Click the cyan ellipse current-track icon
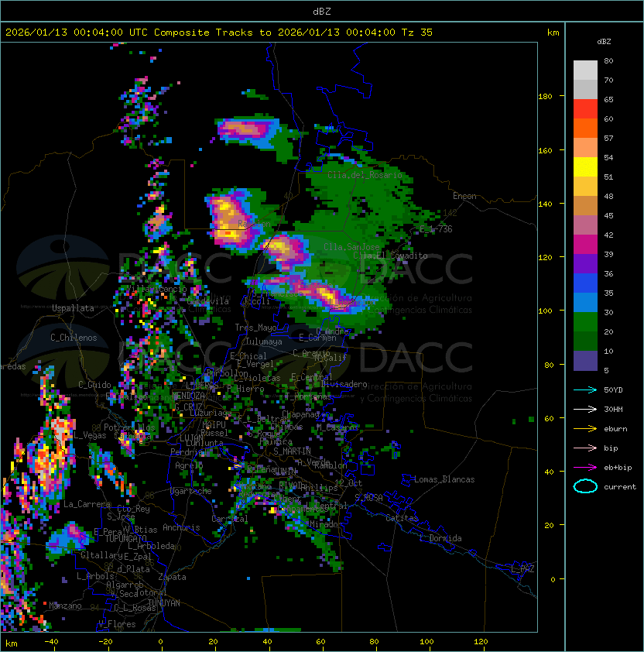Screen dimensions: 644x652 [585, 486]
